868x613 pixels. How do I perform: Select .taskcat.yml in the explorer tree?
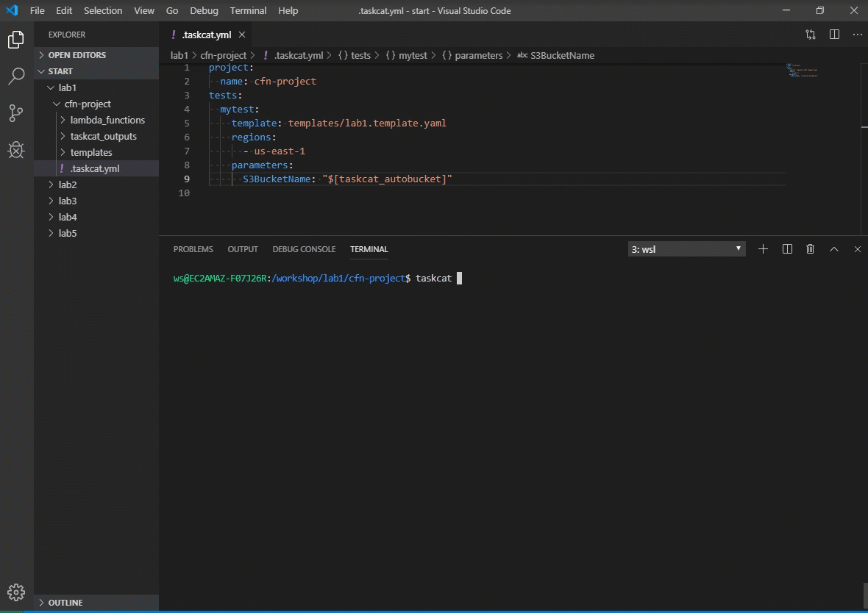click(x=96, y=169)
